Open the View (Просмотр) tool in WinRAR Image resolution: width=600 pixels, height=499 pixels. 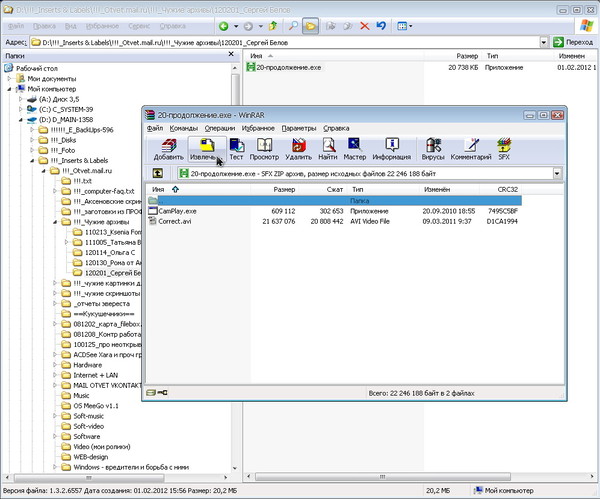pos(264,149)
